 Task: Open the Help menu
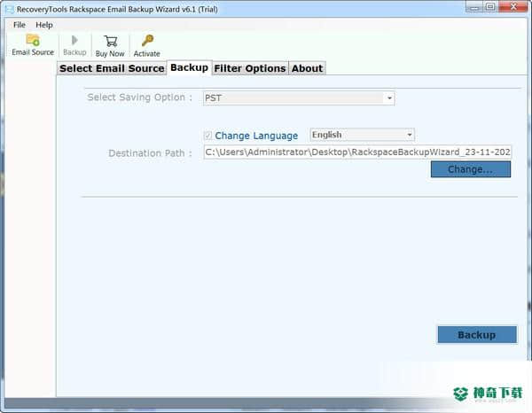44,25
